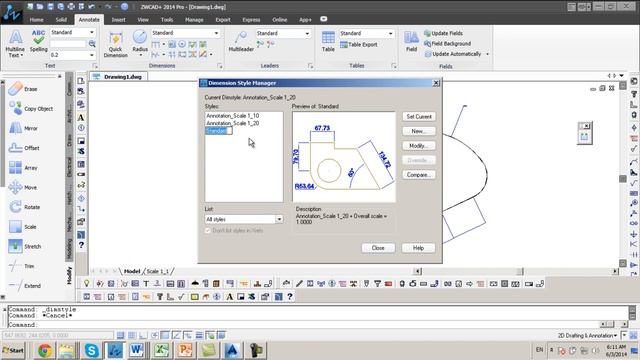Run the Spelling check
Screen dimensions: 640x360
[38, 41]
